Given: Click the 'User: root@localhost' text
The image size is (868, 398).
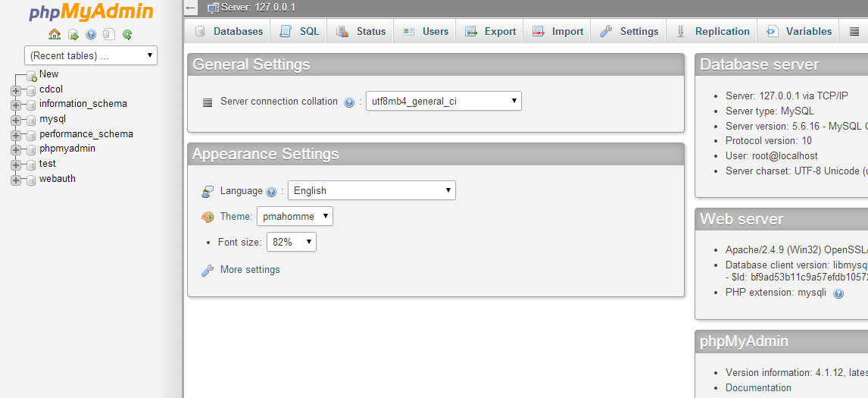Looking at the screenshot, I should tap(772, 156).
